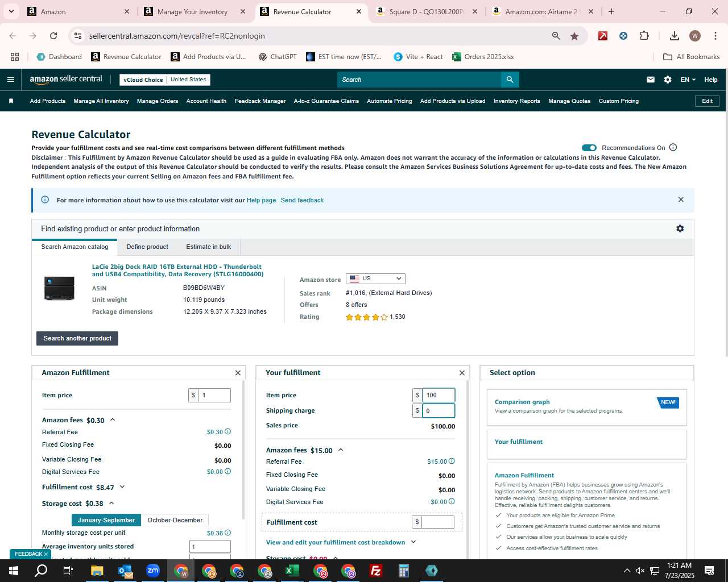Image resolution: width=728 pixels, height=582 pixels.
Task: Reload the page
Action: pyautogui.click(x=53, y=36)
